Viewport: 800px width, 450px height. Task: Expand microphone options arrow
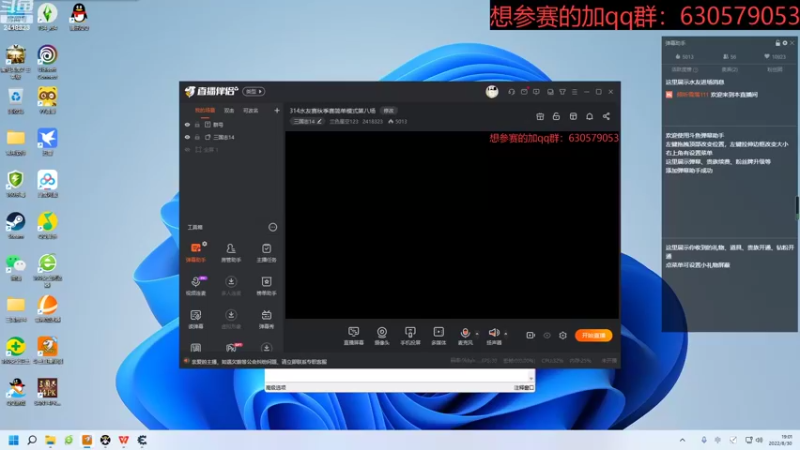[477, 334]
